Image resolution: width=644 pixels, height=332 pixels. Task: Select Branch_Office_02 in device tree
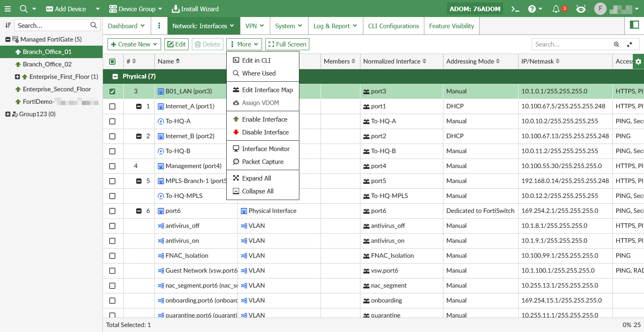click(x=47, y=64)
